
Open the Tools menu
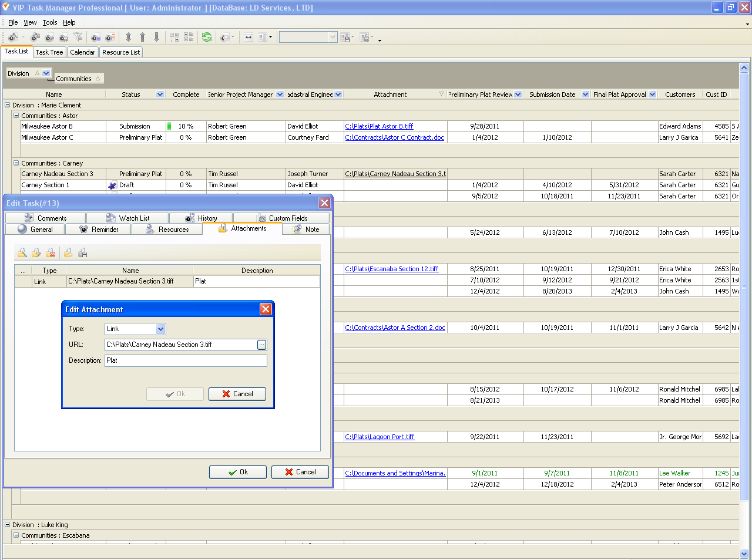(x=50, y=22)
